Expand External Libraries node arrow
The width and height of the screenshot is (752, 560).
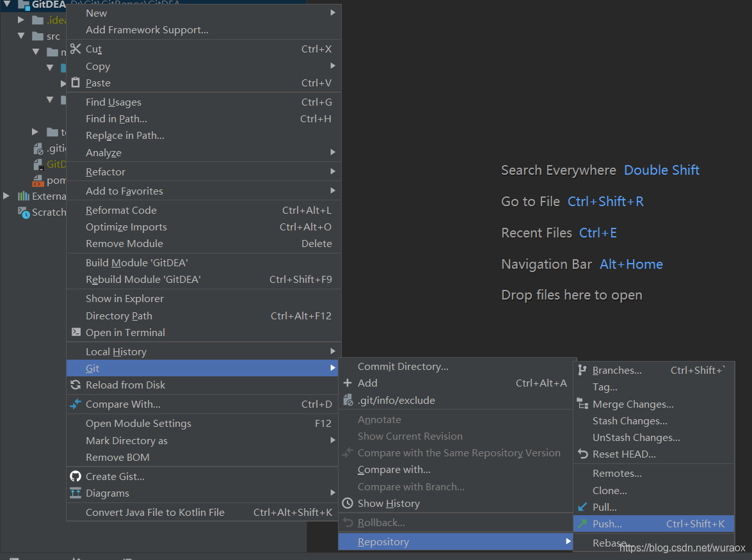coord(6,196)
